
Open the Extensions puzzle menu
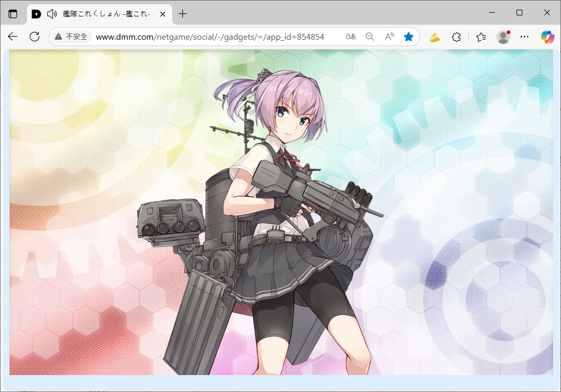(456, 37)
